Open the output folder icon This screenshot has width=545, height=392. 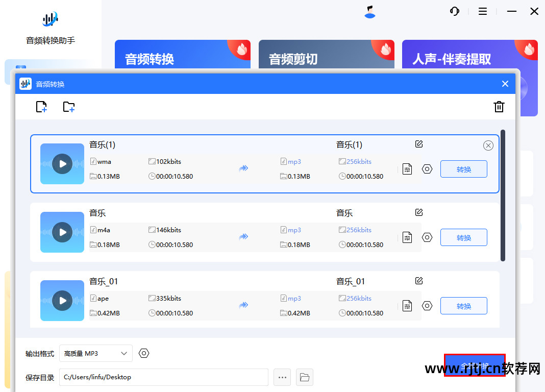(305, 377)
